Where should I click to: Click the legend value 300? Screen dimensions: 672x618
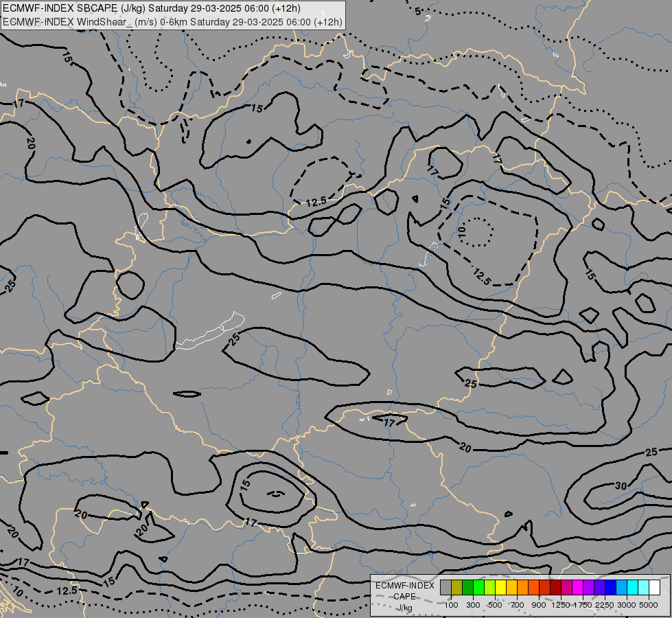click(473, 605)
